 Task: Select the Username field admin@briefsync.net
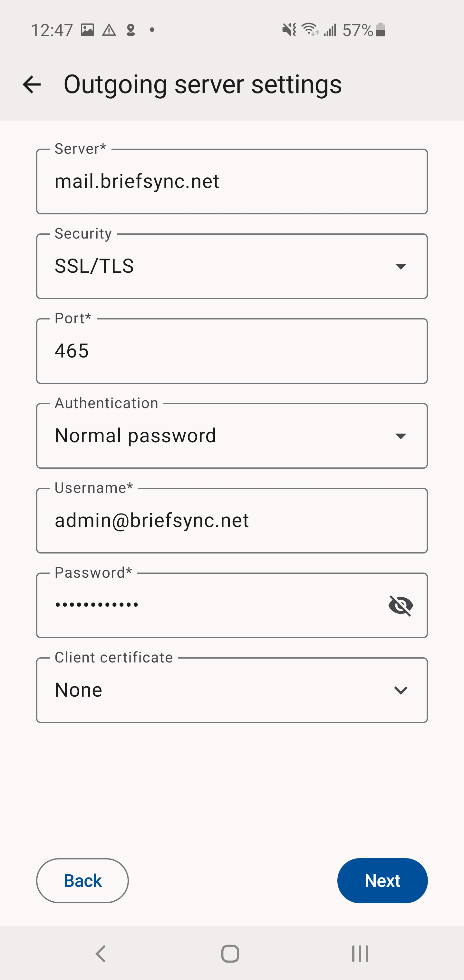tap(232, 521)
